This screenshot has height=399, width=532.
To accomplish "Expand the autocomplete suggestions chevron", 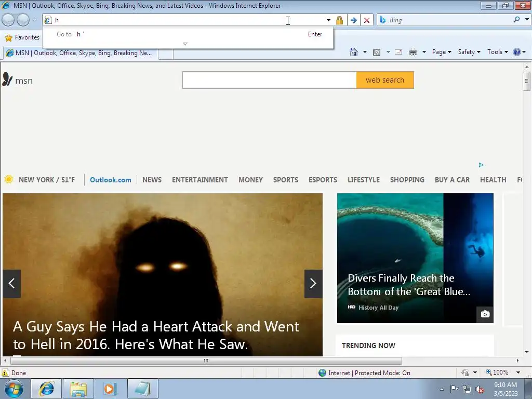I will 185,44.
